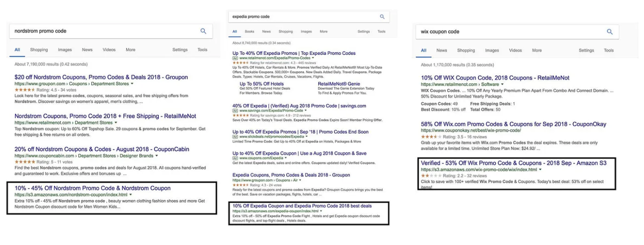Screen dimensions: 644x245
Task: Open '$20 off Nordstrom Coupons' Groupon result
Action: (101, 77)
